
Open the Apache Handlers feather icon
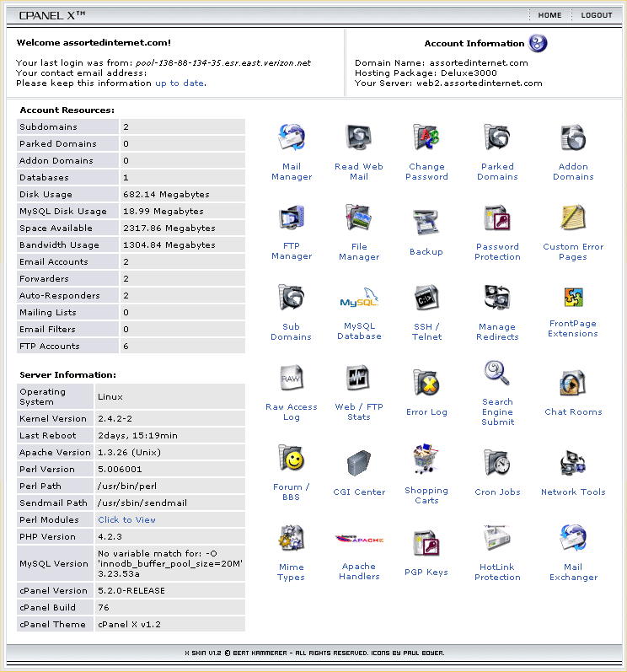point(359,539)
